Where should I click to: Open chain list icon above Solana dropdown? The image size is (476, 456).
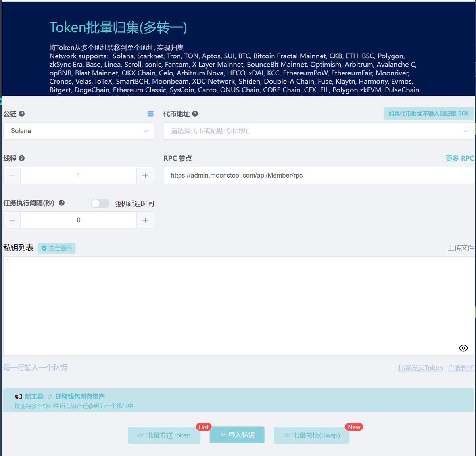[x=150, y=114]
